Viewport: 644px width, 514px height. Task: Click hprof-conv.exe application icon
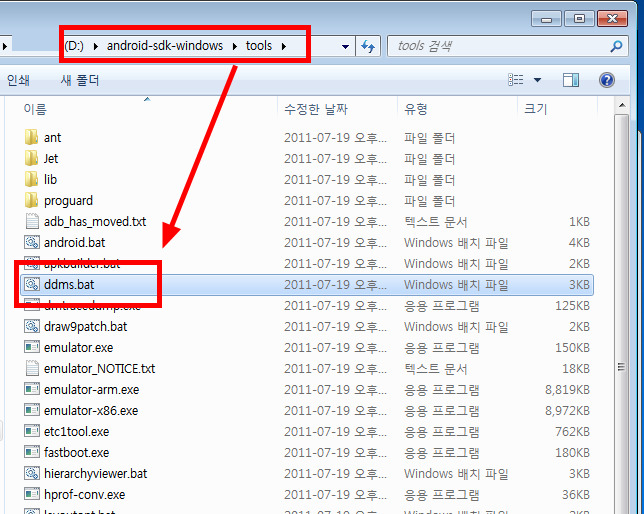(32, 494)
